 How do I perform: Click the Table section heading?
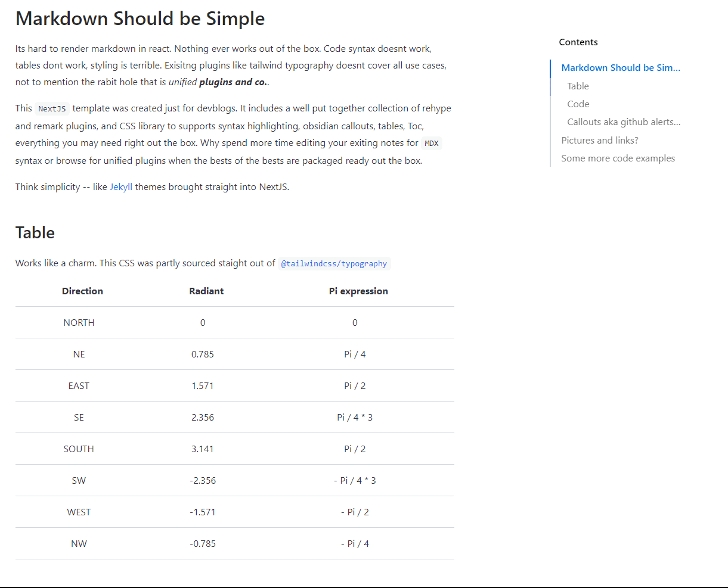click(35, 232)
